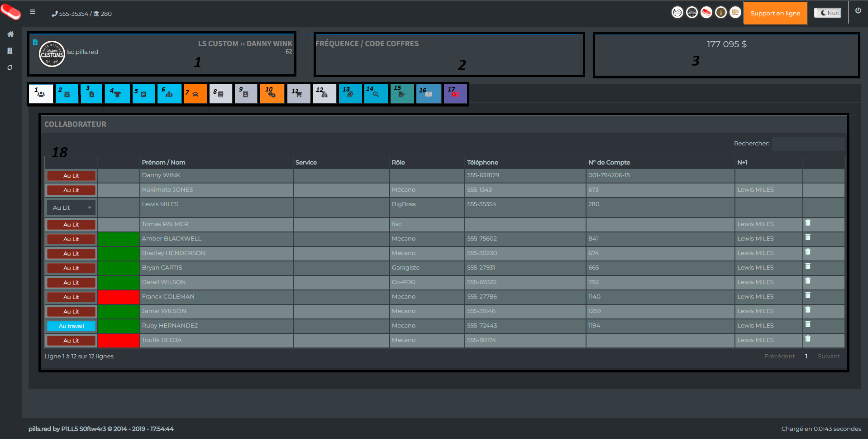The image size is (868, 439).
Task: Click the red pill logo
Action: pyautogui.click(x=11, y=12)
